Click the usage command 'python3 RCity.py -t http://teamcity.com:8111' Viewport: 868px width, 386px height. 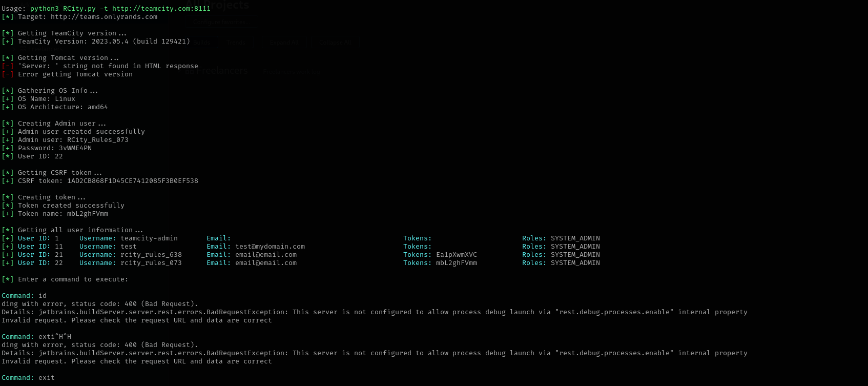click(120, 9)
